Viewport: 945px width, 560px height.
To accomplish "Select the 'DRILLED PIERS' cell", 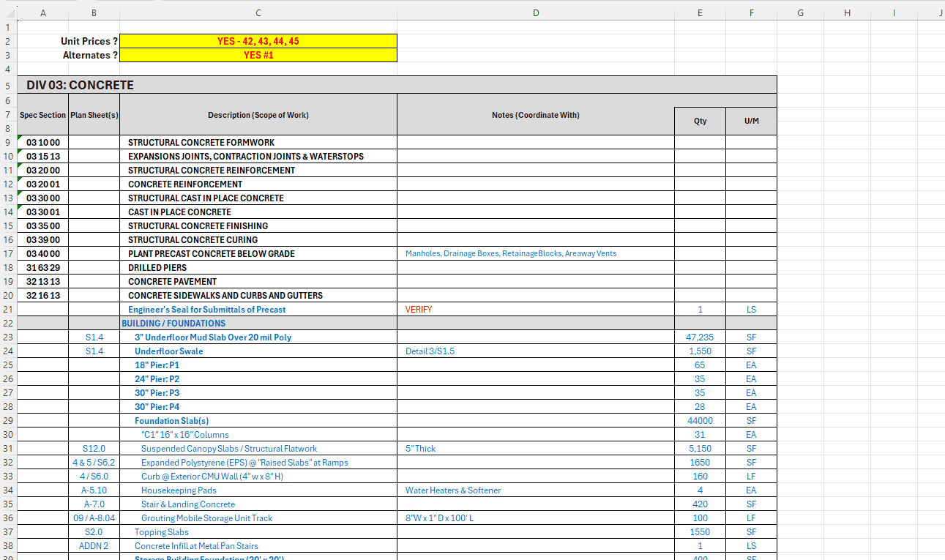I will click(x=258, y=267).
